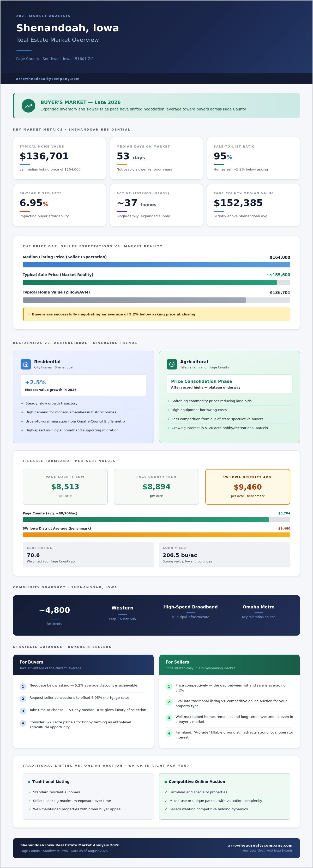The height and width of the screenshot is (868, 313).
Task: Select the Typical Home Value $136,701 card
Action: click(x=59, y=158)
